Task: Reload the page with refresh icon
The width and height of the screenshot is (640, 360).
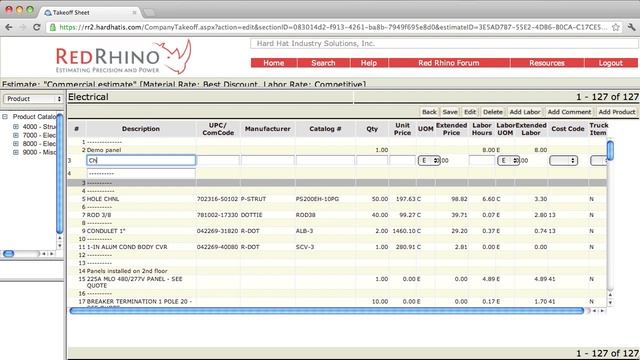Action: point(36,27)
